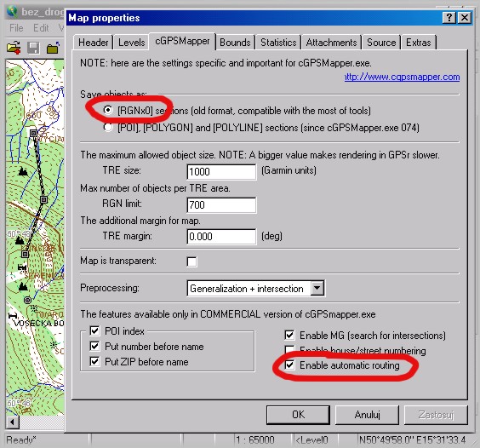
Task: Toggle the Map is transparent checkbox
Action: click(192, 261)
